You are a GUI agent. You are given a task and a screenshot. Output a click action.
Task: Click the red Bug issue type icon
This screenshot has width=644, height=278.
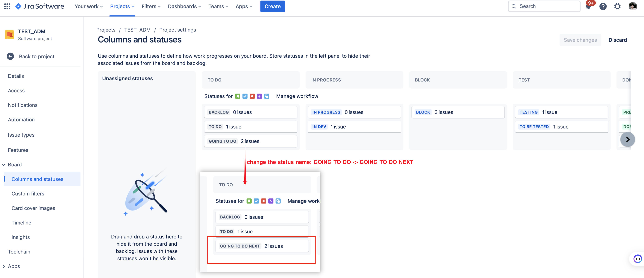pyautogui.click(x=252, y=96)
